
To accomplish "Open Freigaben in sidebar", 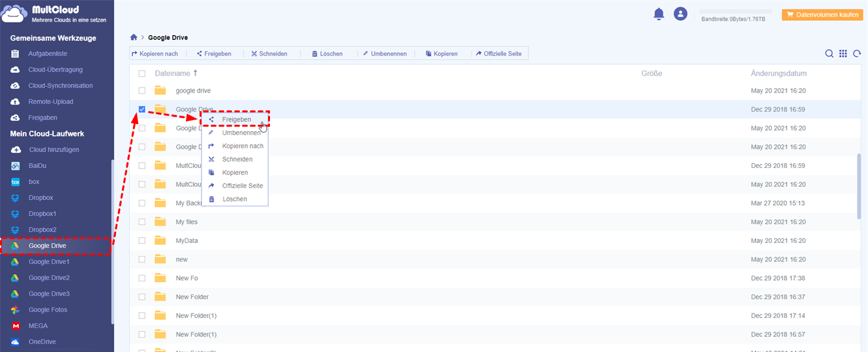I will pyautogui.click(x=34, y=118).
